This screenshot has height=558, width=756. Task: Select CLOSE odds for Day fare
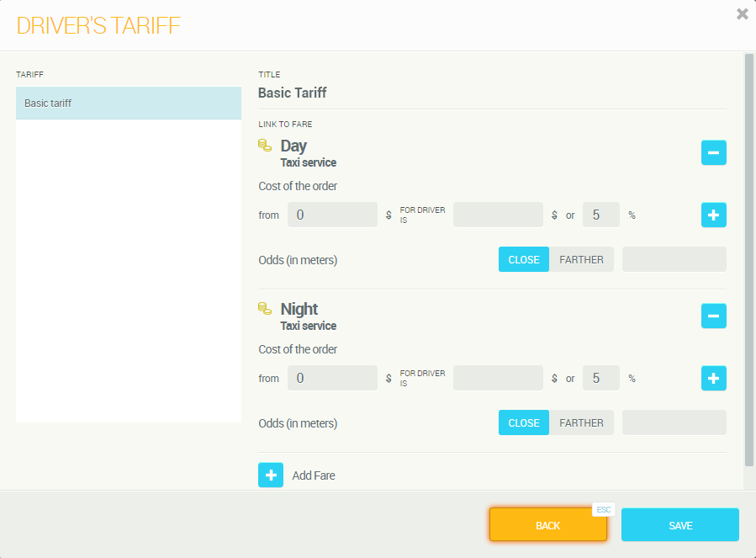tap(523, 260)
